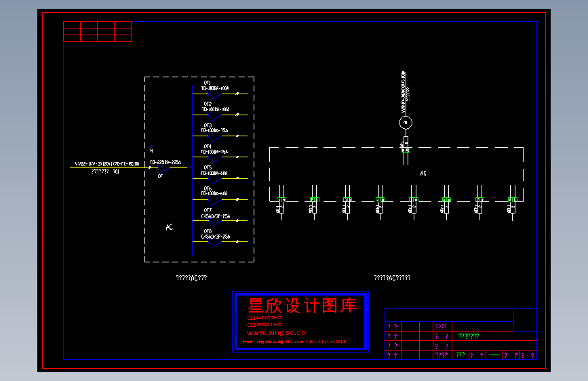Screen dimensions: 588x381
Task: Click the VV22-1KV incoming cable label
Action: pyautogui.click(x=107, y=164)
